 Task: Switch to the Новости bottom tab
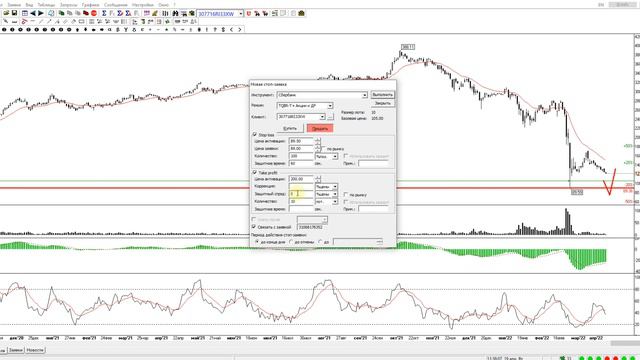point(35,350)
